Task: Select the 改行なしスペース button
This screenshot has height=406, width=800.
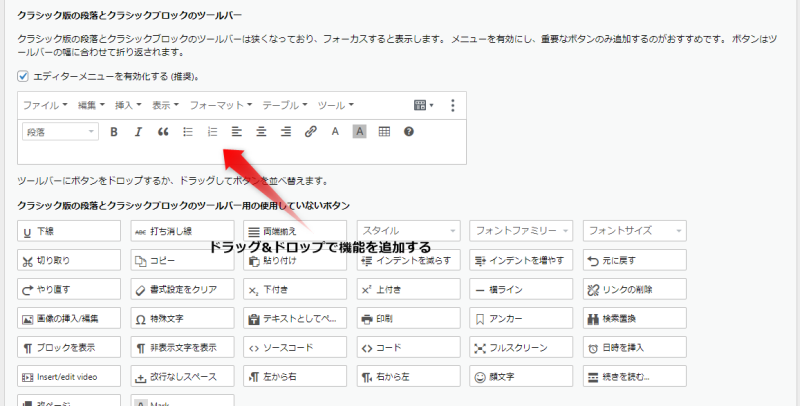Action: coord(182,376)
